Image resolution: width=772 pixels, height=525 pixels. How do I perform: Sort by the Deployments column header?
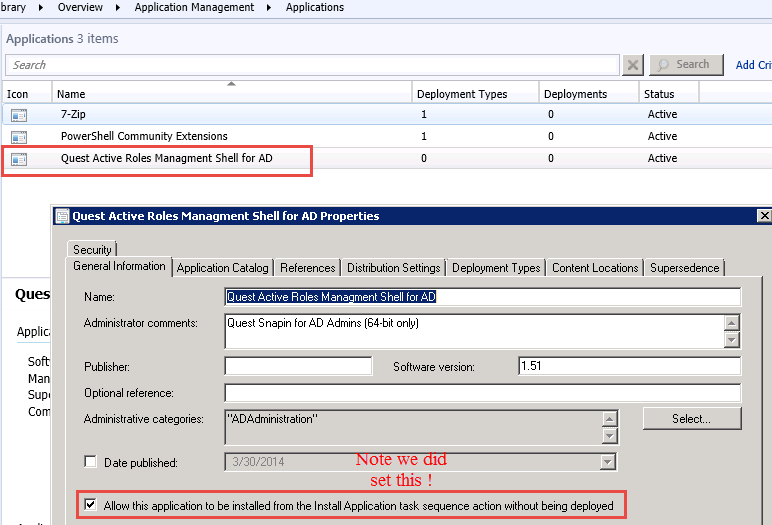(x=589, y=94)
